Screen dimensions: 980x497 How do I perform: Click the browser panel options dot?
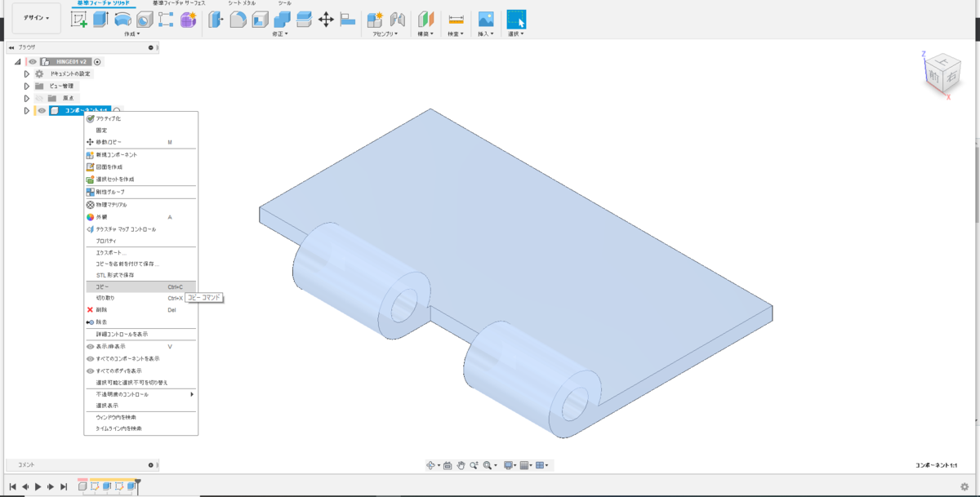coord(150,47)
